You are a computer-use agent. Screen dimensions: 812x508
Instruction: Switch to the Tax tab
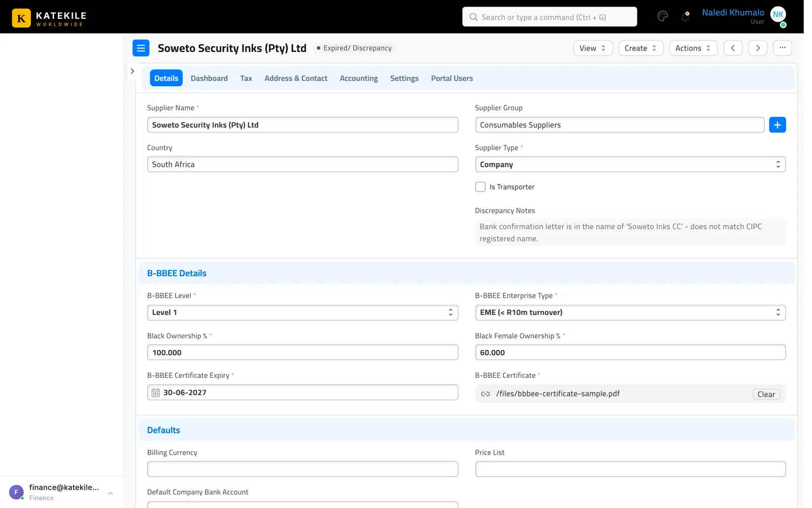pos(246,78)
